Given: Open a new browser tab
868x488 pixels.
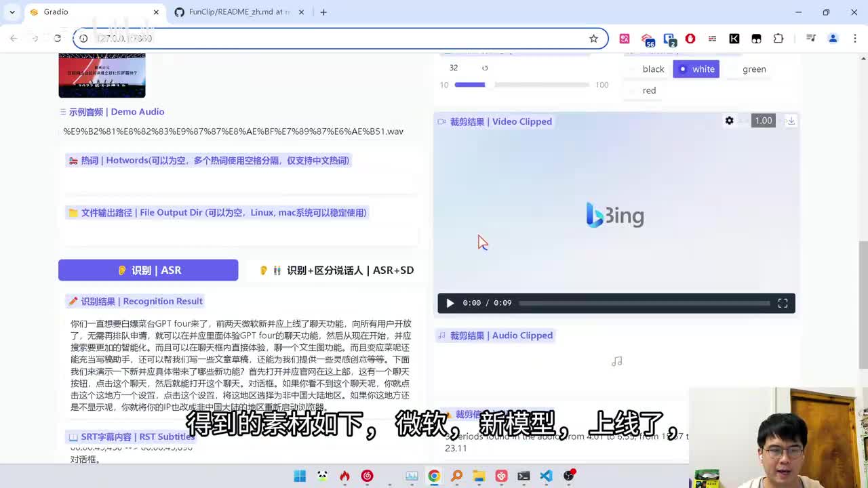Looking at the screenshot, I should click(323, 12).
